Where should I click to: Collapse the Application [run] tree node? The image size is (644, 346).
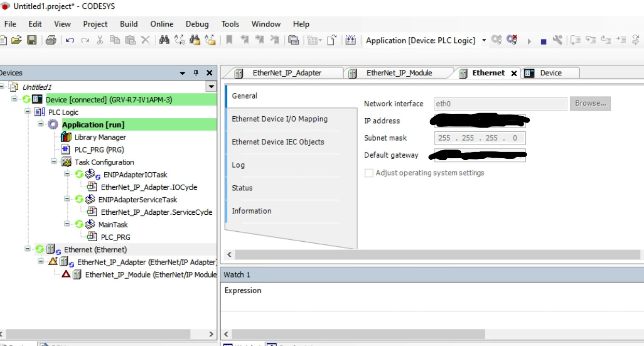[x=40, y=124]
